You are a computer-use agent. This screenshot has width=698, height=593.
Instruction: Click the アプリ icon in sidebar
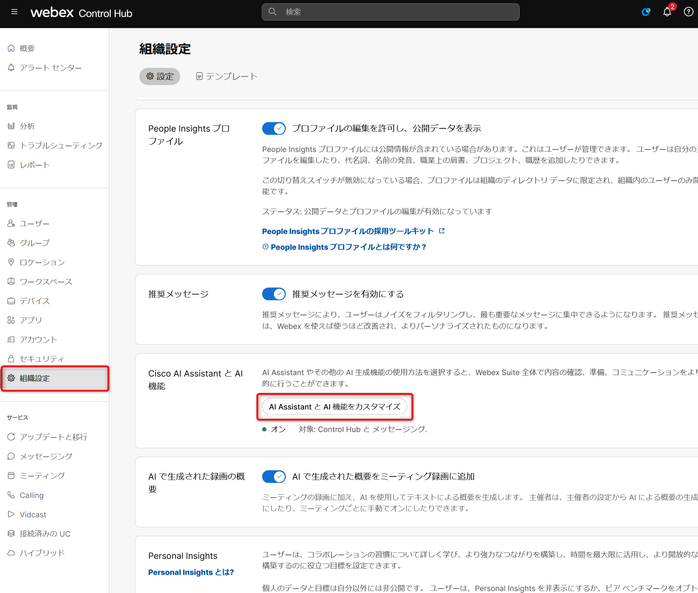click(11, 320)
